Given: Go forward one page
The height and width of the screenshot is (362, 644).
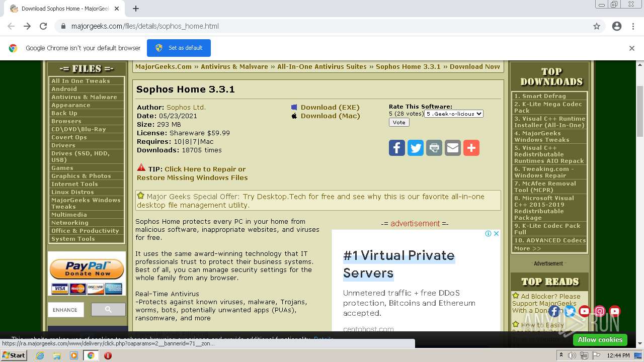Looking at the screenshot, I should coord(27,26).
